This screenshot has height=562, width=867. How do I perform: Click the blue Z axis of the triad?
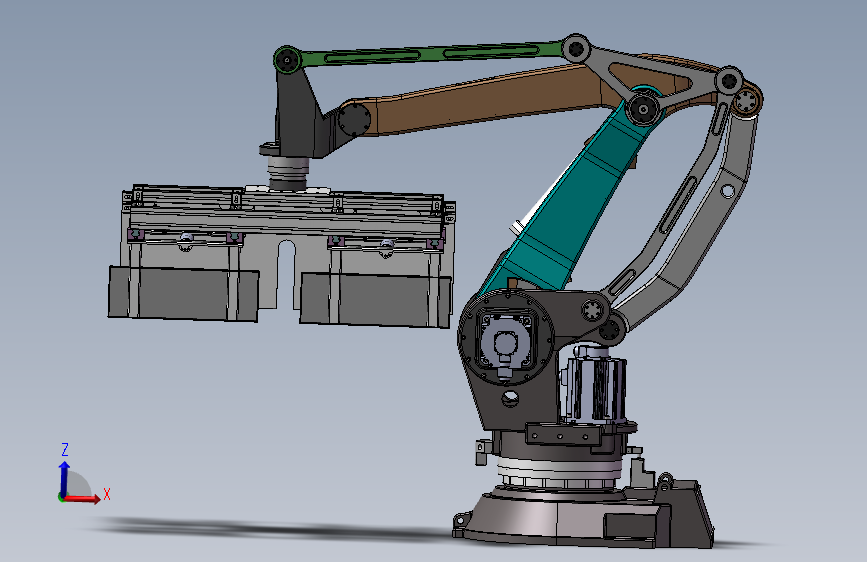click(x=64, y=479)
